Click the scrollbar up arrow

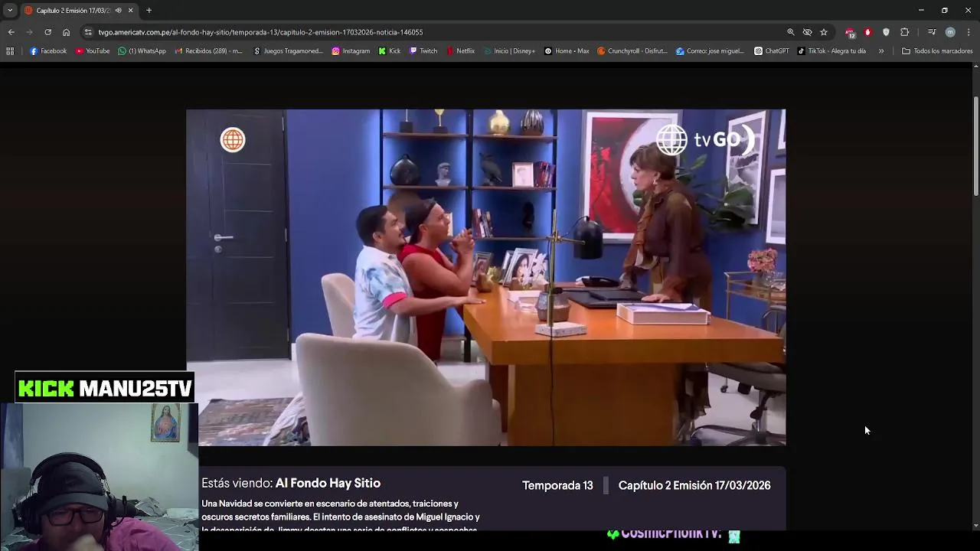point(975,68)
